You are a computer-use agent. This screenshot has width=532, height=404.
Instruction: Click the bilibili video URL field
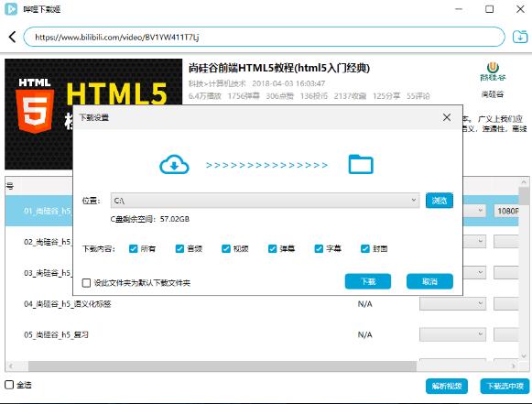[264, 37]
